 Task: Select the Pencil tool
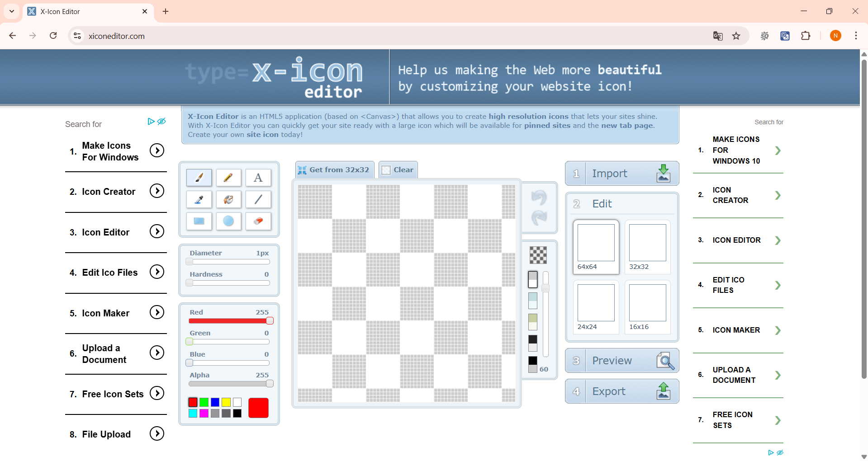[x=228, y=178]
